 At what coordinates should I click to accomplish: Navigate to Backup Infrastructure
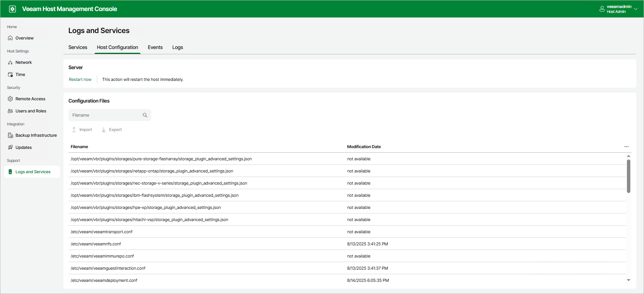(36, 135)
